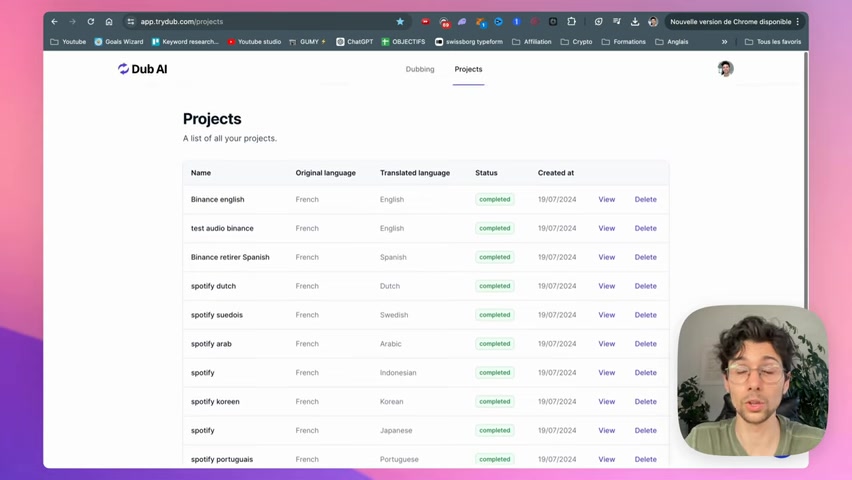This screenshot has height=480, width=852.
Task: View the Binance english project
Action: click(x=606, y=200)
